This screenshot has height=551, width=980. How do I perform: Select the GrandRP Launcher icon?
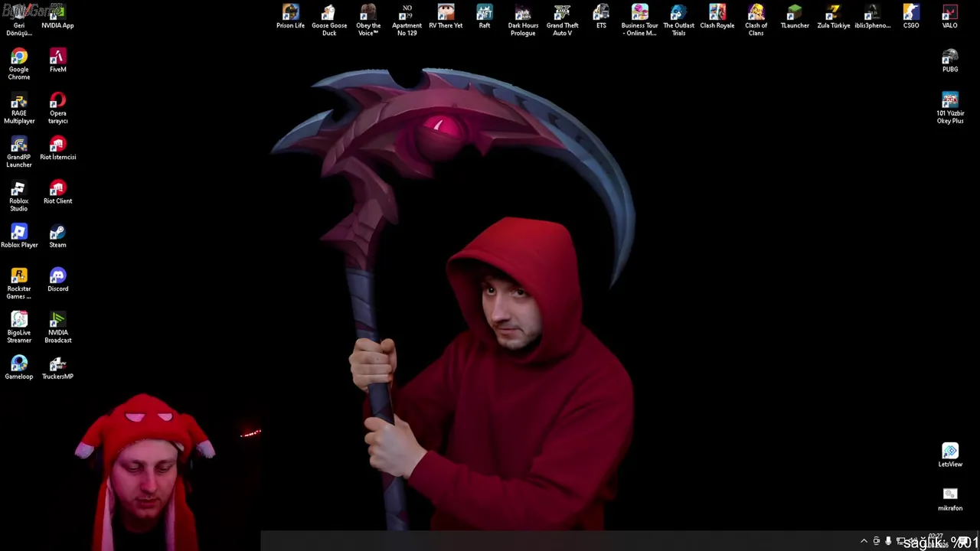19,152
